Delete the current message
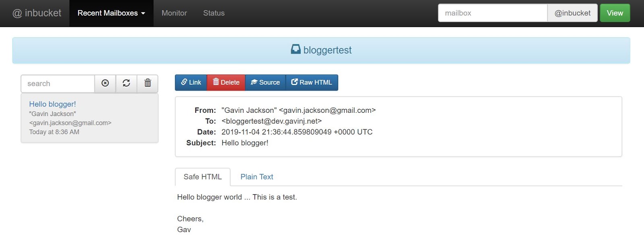The width and height of the screenshot is (644, 243). [x=226, y=82]
